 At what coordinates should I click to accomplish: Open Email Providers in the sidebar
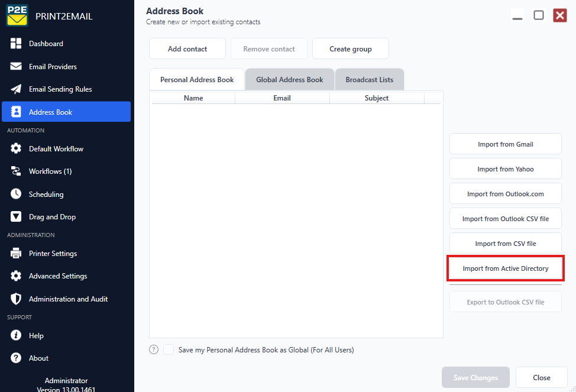(x=66, y=66)
